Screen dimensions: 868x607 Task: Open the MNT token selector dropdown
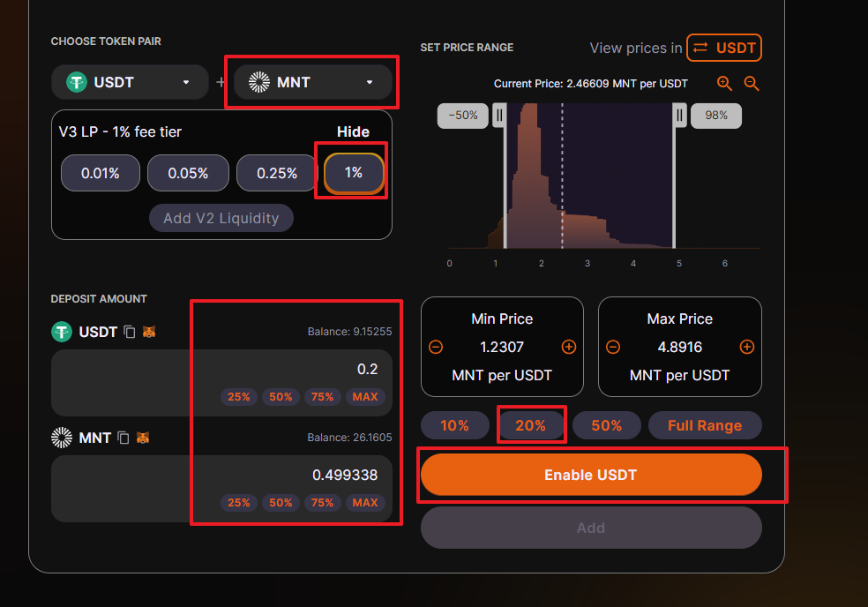coord(313,82)
